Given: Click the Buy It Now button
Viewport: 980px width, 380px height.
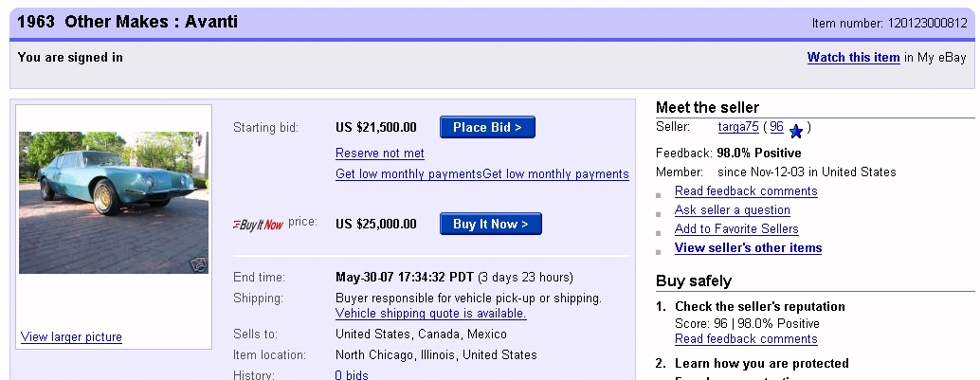Looking at the screenshot, I should (x=491, y=224).
